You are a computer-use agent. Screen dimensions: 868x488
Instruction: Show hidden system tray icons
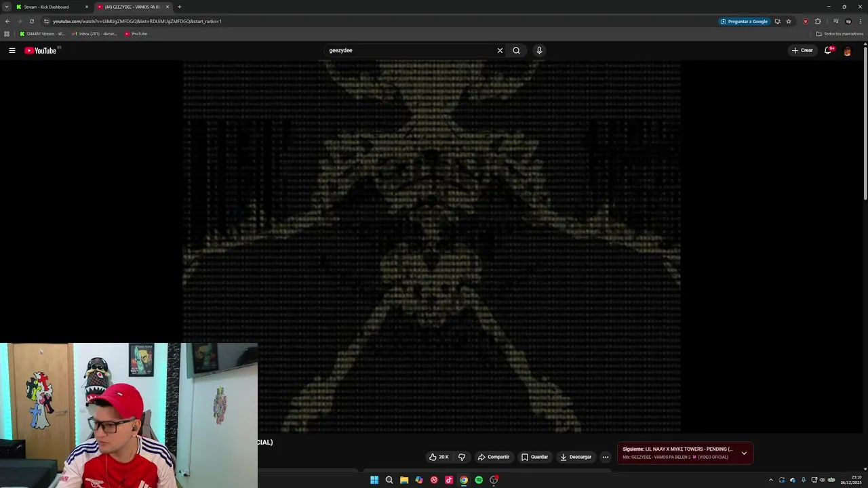[770, 480]
